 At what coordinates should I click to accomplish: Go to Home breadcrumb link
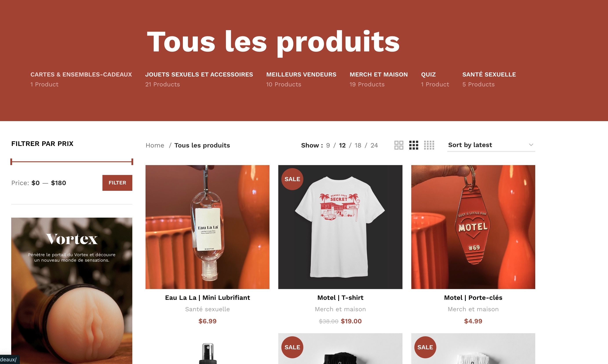(155, 146)
